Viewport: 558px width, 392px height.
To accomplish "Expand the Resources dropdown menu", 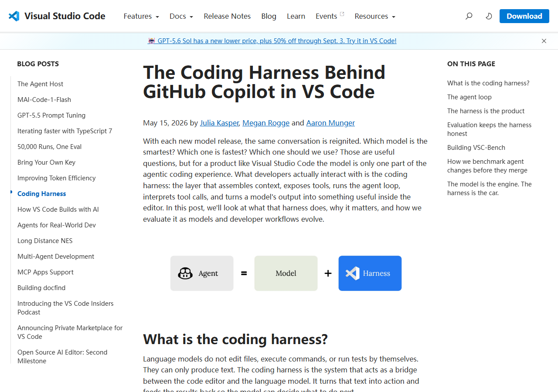I will point(375,16).
